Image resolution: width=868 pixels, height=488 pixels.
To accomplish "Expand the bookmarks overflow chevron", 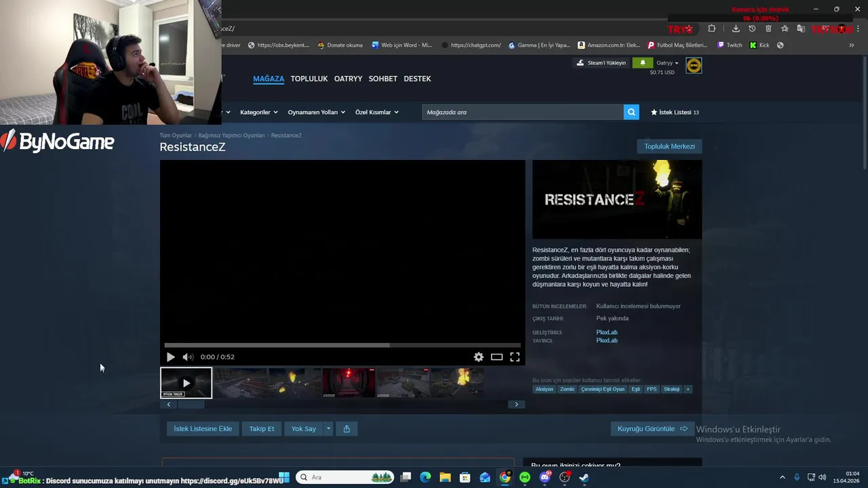I will coord(852,45).
